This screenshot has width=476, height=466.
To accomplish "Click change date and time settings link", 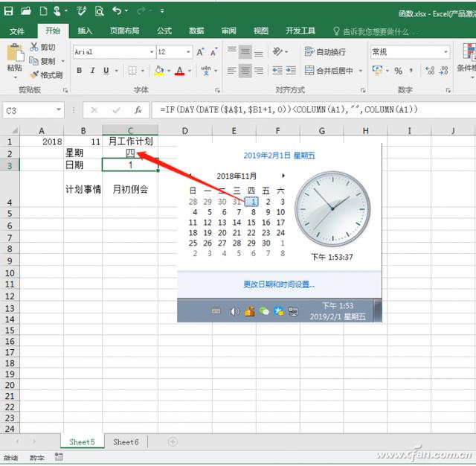I will (x=279, y=284).
